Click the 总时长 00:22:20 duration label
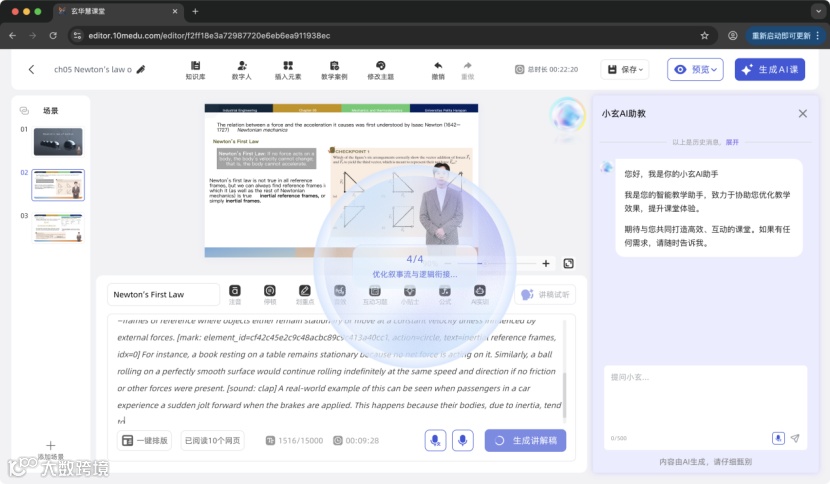 click(x=546, y=69)
